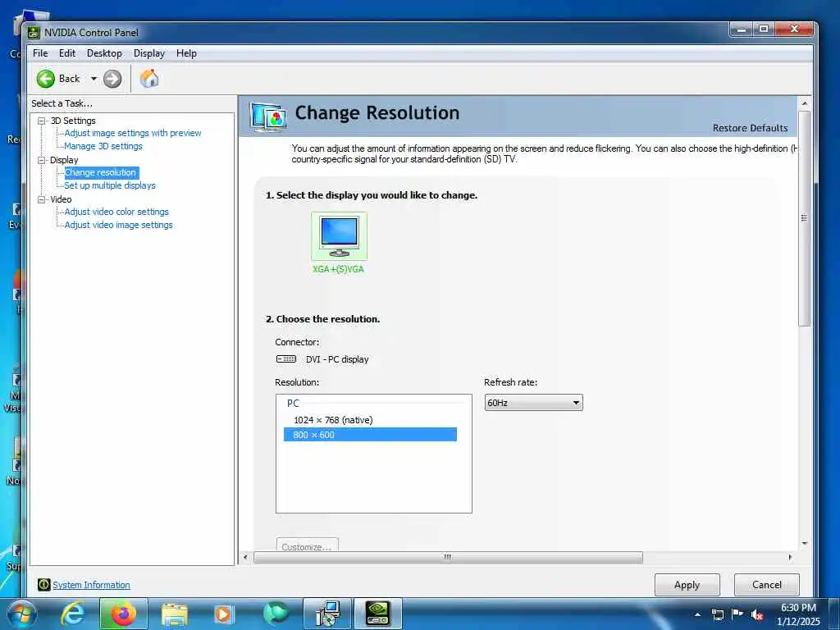840x630 pixels.
Task: Click the grey Forward arrow icon
Action: pos(112,79)
